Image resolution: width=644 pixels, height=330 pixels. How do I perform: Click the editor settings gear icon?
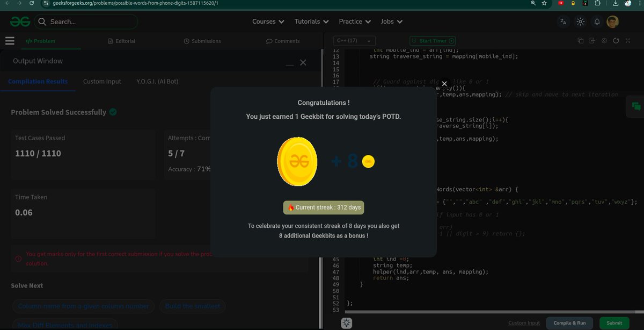coord(604,41)
